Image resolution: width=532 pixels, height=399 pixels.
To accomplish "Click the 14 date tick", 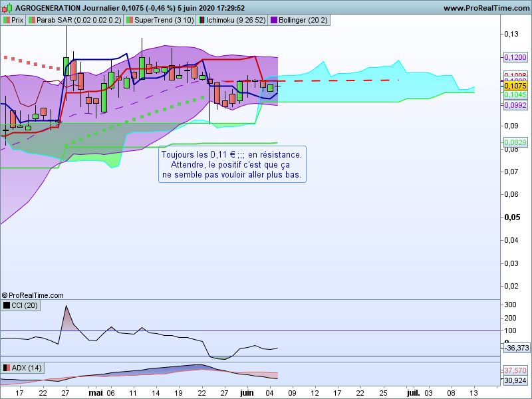I will [156, 393].
